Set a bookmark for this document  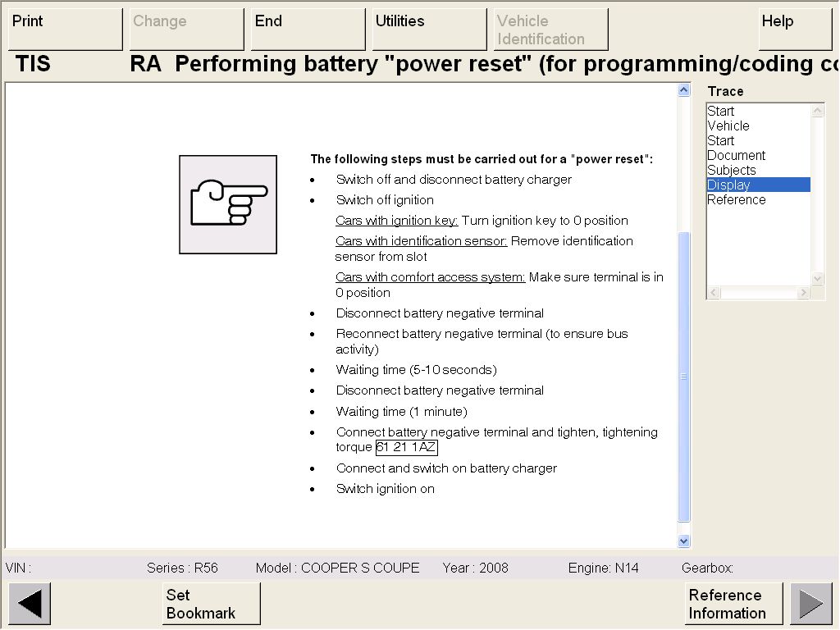click(211, 604)
